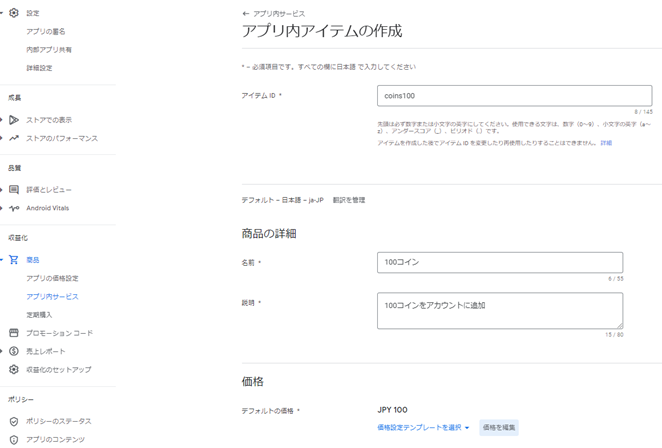Image resolution: width=662 pixels, height=448 pixels.
Task: Open the ポリシーのステータス sidebar label
Action: (59, 421)
